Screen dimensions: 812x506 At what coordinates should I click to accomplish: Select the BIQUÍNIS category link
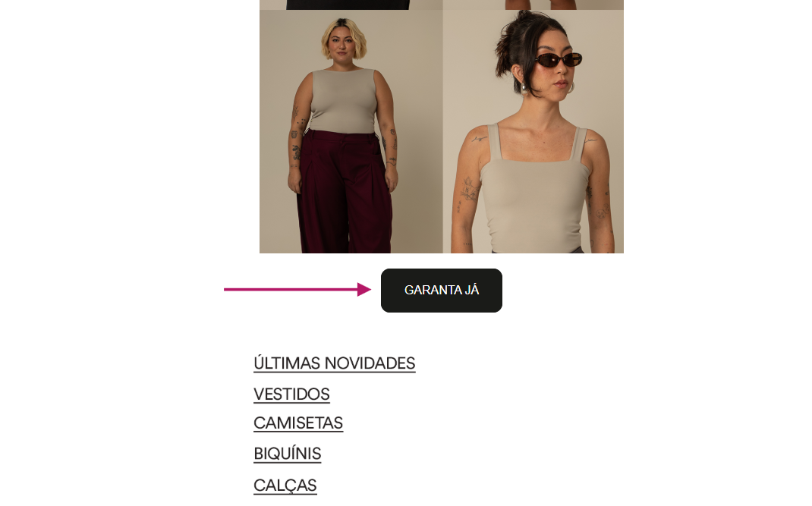tap(288, 454)
